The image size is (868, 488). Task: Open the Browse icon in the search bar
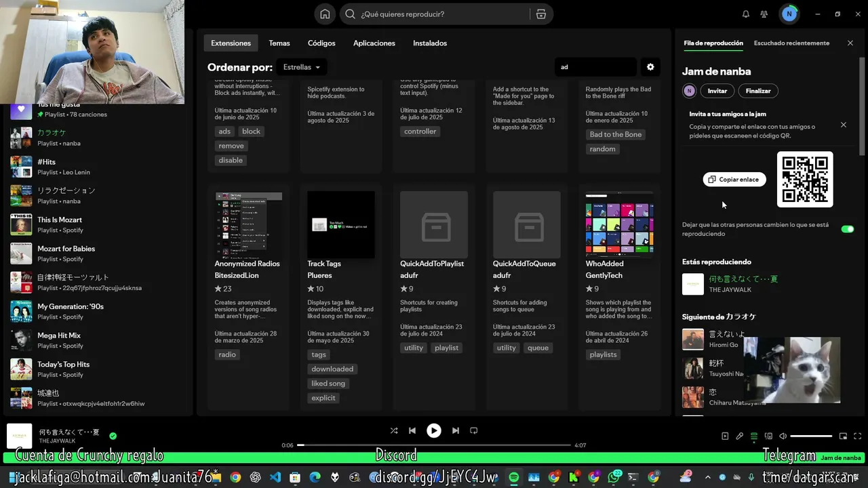(540, 14)
